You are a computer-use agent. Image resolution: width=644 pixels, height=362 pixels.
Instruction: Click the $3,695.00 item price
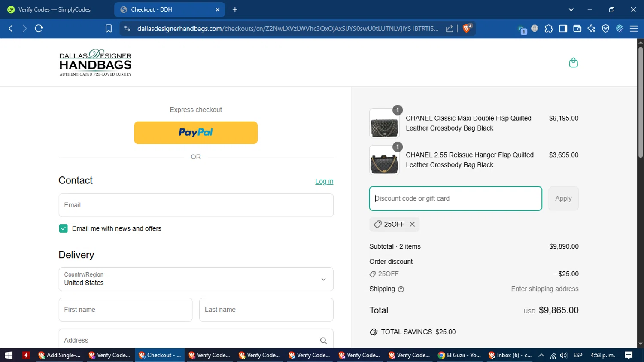(x=564, y=155)
